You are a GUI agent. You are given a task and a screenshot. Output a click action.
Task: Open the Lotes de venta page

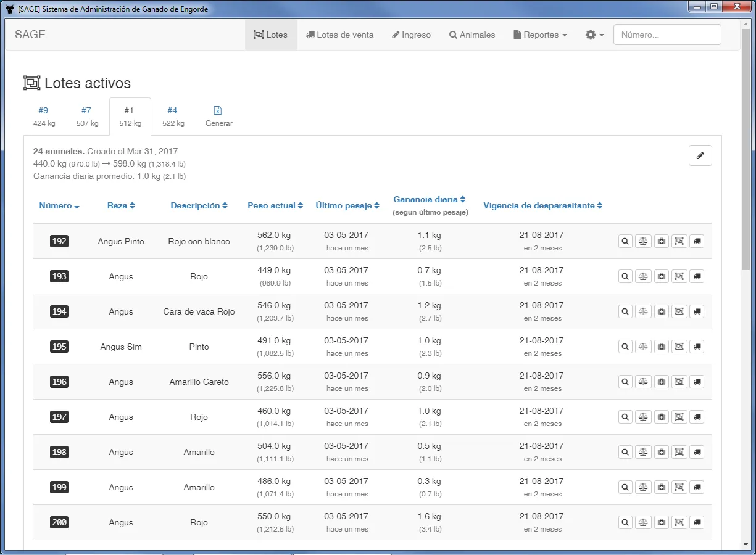(339, 35)
